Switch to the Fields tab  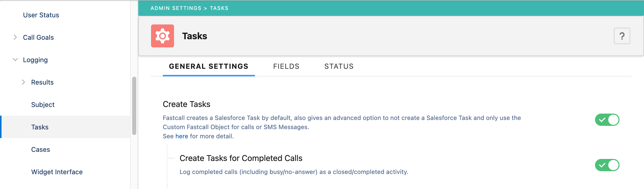pos(286,66)
